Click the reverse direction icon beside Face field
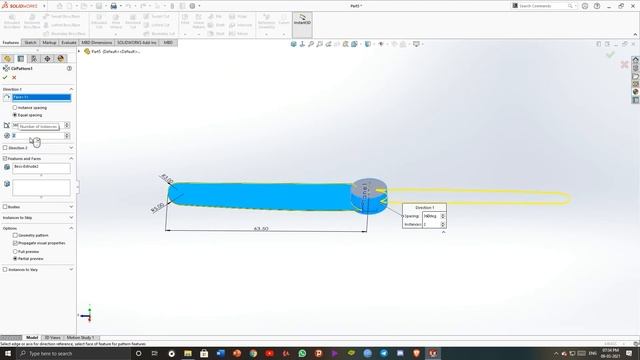640x360 pixels. (x=7, y=98)
